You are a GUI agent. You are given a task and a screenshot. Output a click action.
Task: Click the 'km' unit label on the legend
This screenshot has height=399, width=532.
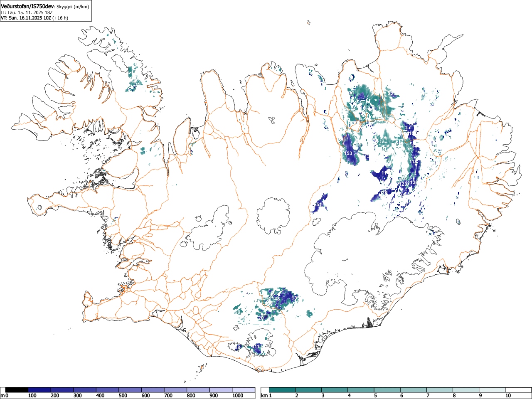pyautogui.click(x=264, y=396)
